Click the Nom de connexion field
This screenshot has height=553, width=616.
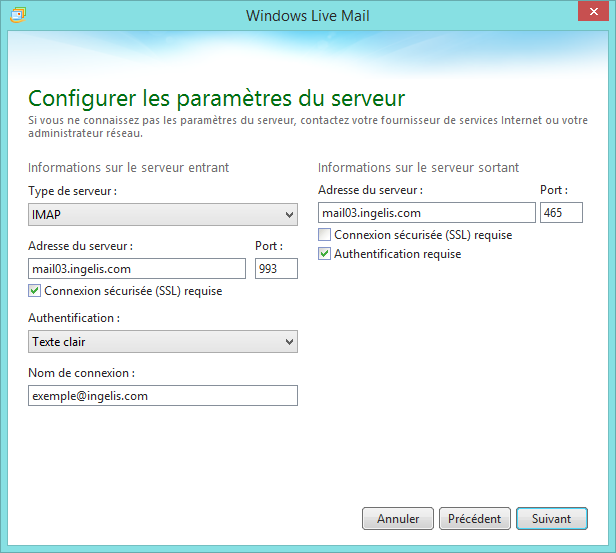tap(163, 396)
